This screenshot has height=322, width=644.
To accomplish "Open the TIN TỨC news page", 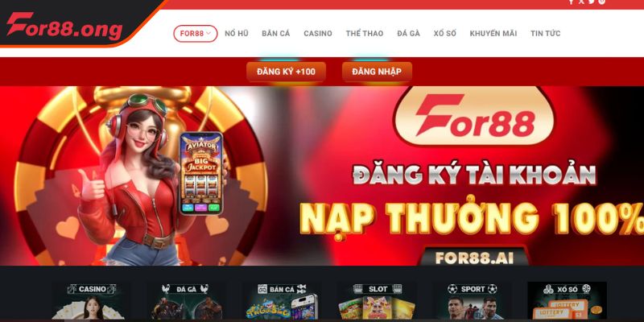I will 546,34.
